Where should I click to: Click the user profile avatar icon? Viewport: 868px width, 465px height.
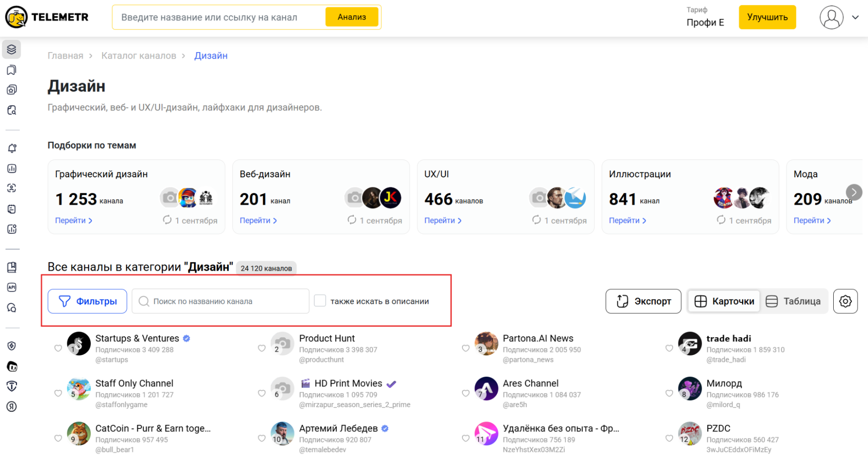pyautogui.click(x=831, y=17)
